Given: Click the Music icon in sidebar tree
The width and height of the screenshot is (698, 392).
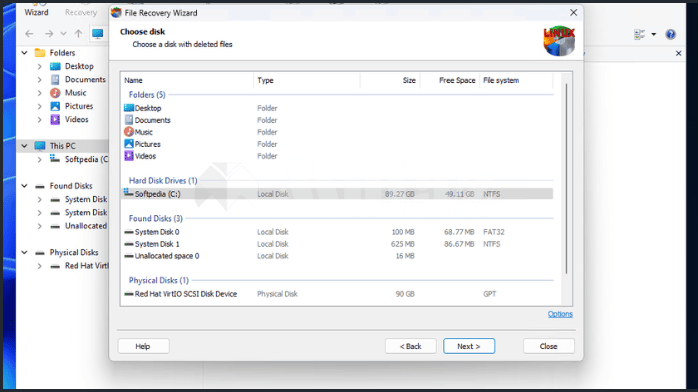Looking at the screenshot, I should point(55,93).
